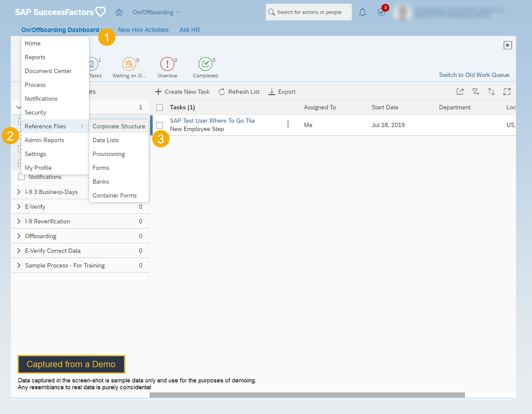
Task: Focus the Search for actions or people field
Action: (x=308, y=12)
